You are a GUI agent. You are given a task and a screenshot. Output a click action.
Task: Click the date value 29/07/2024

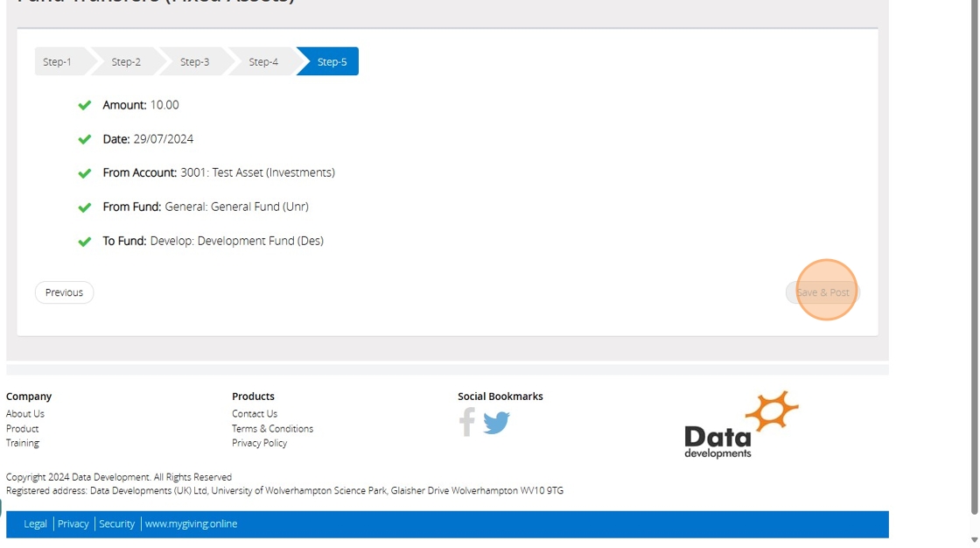[x=163, y=139]
